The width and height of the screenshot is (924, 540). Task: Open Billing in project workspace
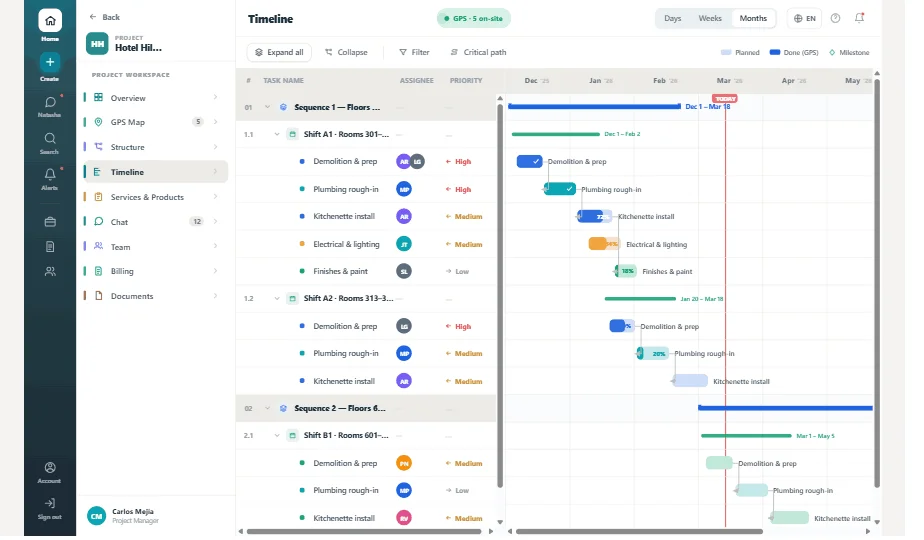click(156, 271)
